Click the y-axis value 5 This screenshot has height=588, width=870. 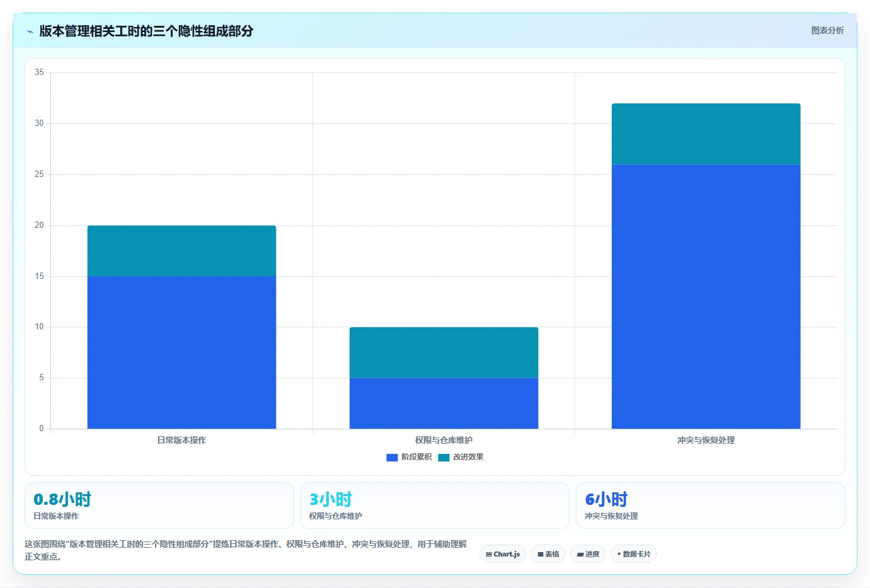point(42,378)
